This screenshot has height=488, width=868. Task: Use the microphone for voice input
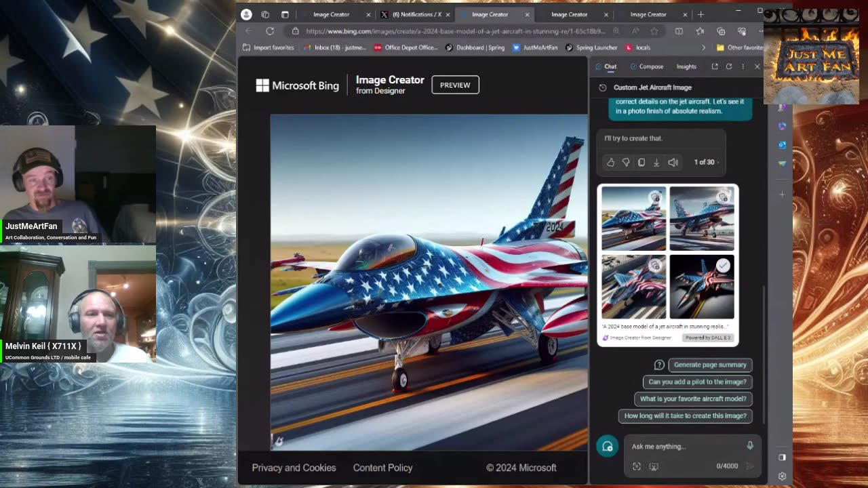(750, 446)
